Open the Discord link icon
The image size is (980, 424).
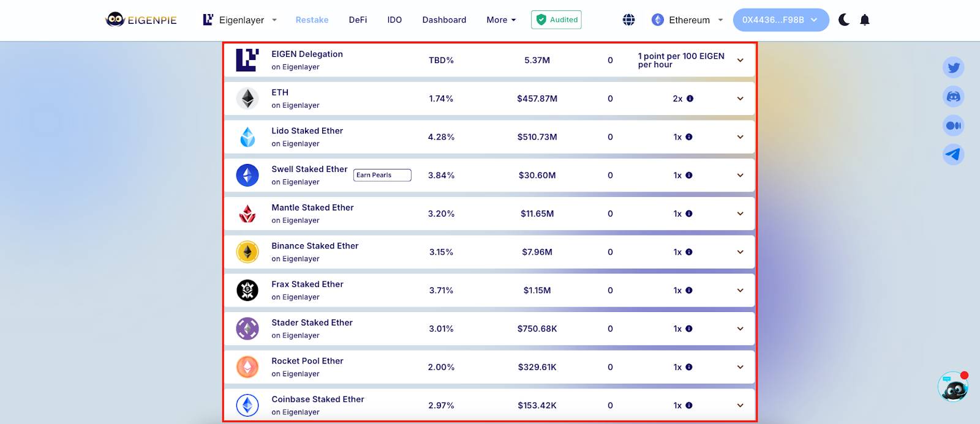pos(954,97)
